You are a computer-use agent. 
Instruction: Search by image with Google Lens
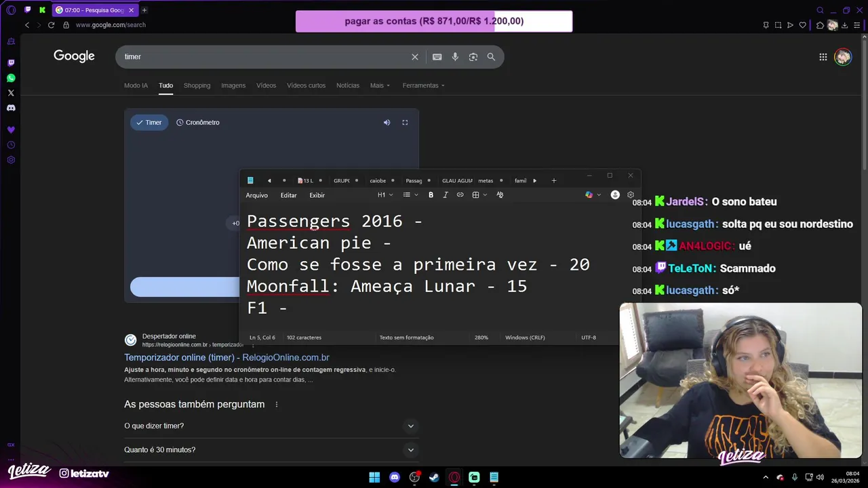[473, 57]
